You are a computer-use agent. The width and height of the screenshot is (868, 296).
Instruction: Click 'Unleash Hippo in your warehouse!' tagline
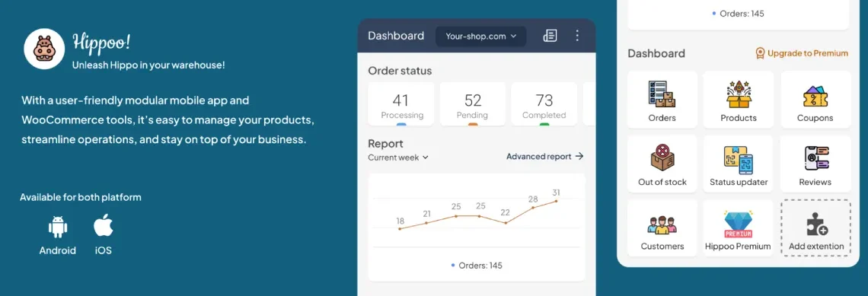click(148, 65)
